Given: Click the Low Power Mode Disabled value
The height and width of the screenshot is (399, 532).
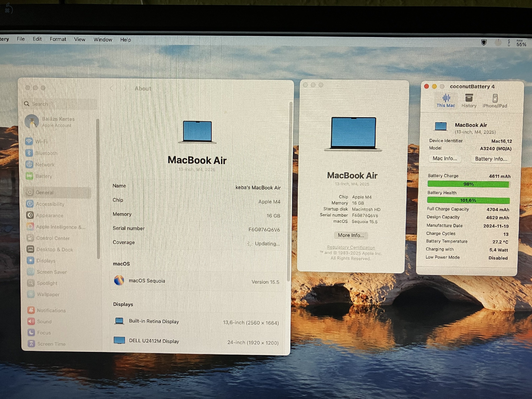Looking at the screenshot, I should click(498, 258).
